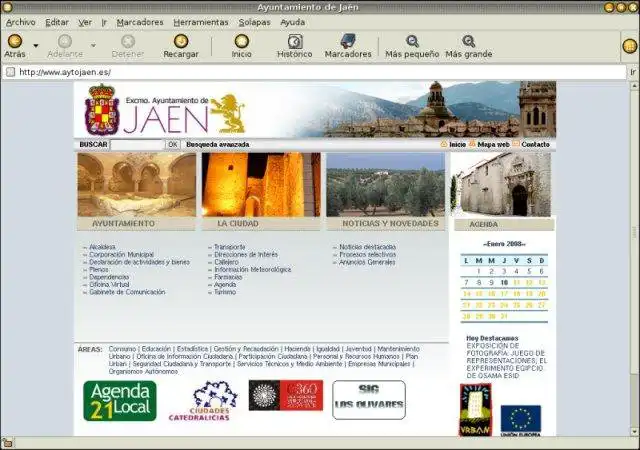Open the Editar menu
This screenshot has height=450, width=640.
[x=57, y=22]
